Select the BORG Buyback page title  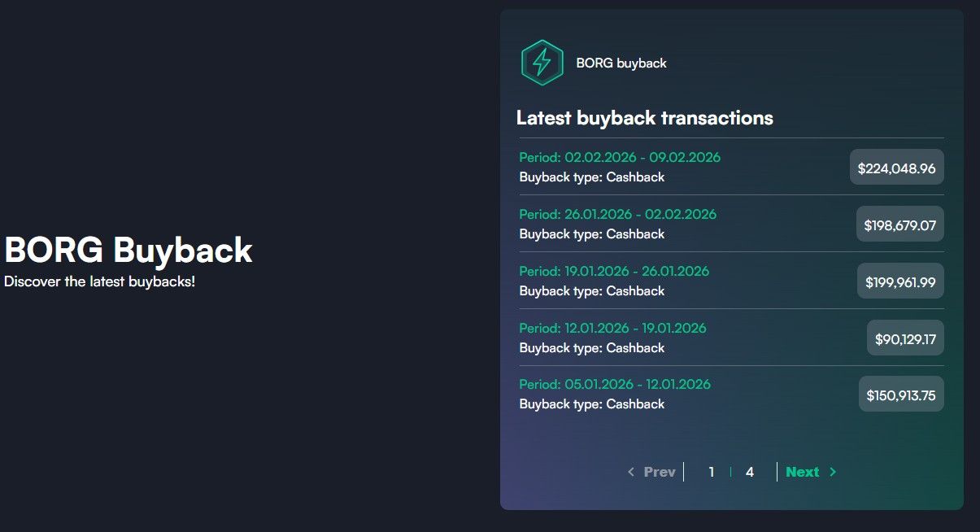point(126,250)
